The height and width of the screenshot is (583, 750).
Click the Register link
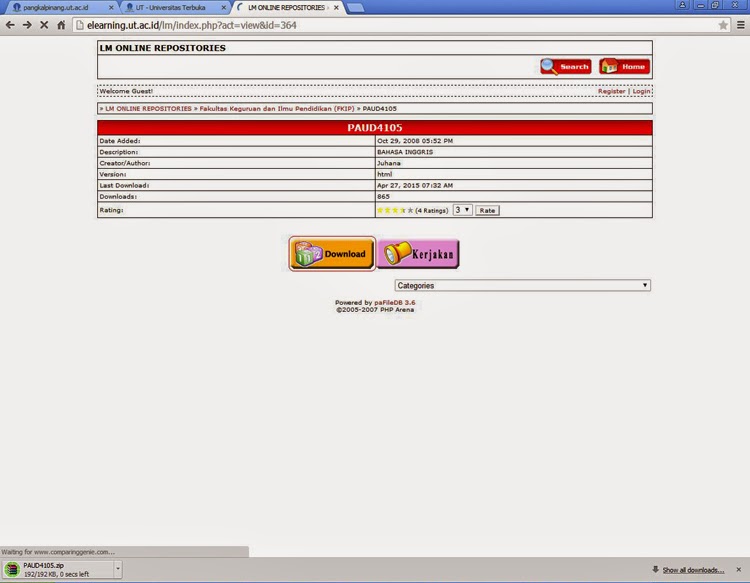point(611,91)
